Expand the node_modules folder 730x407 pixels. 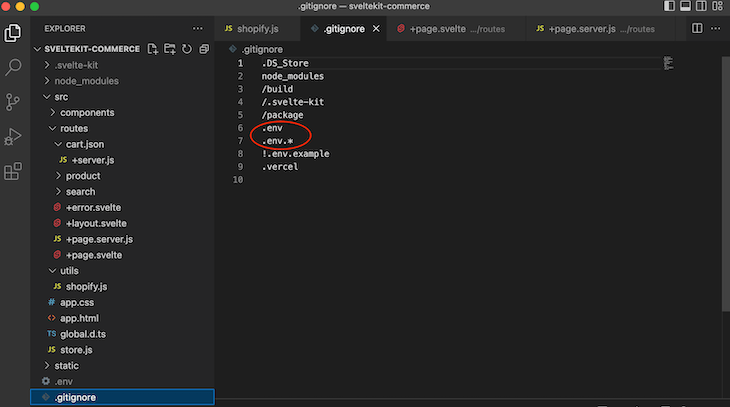(x=86, y=81)
